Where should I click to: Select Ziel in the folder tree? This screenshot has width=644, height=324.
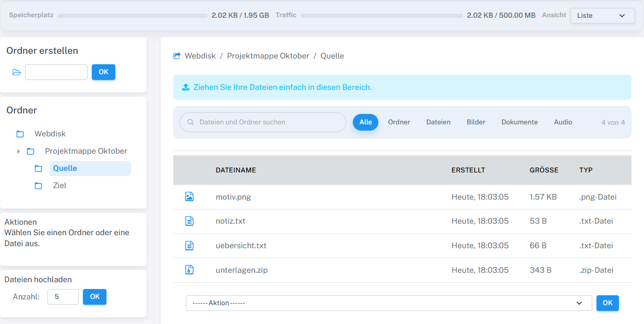coord(59,186)
